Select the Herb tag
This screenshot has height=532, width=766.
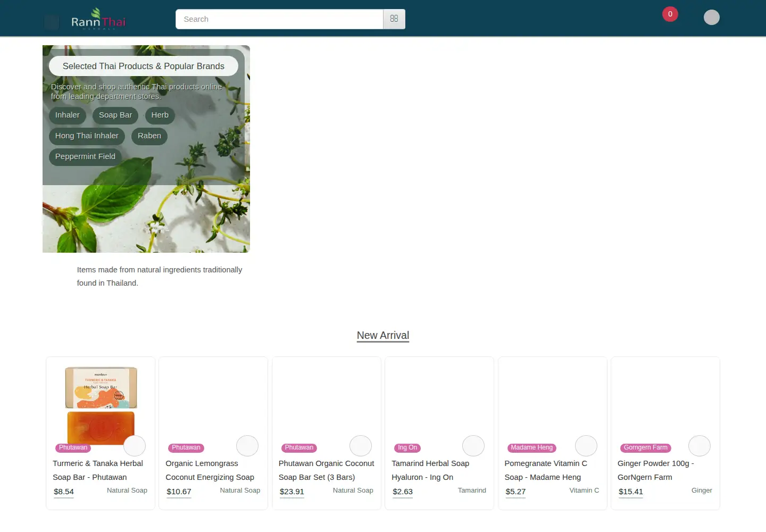160,115
